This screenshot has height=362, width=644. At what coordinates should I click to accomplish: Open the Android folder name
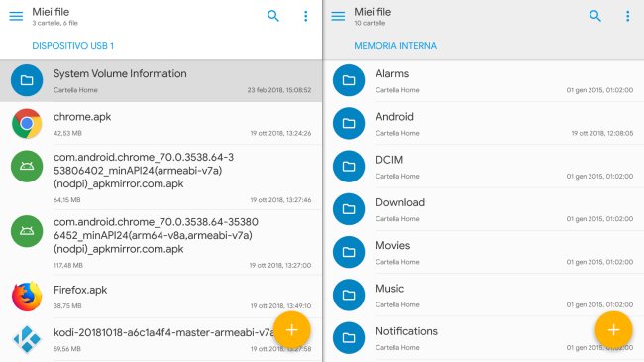point(394,117)
